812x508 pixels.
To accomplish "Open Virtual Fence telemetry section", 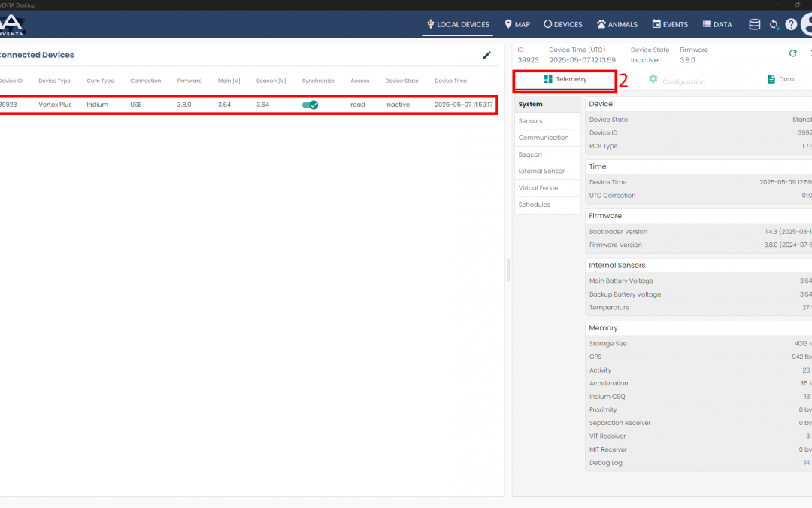I will [538, 188].
